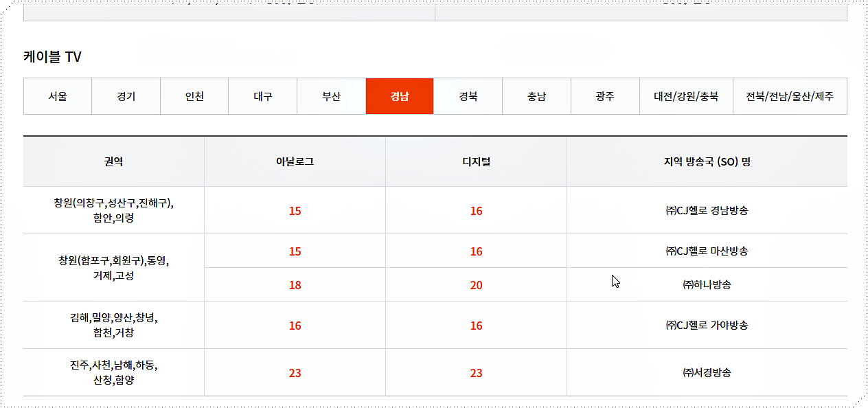Click the highlighted 경남 tab
Image resolution: width=868 pixels, height=408 pixels.
400,96
